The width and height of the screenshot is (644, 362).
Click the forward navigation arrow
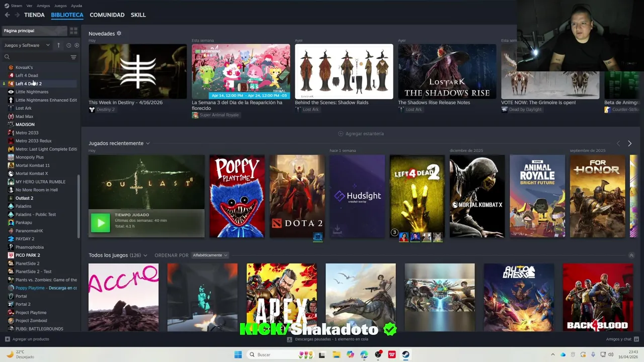tap(17, 15)
